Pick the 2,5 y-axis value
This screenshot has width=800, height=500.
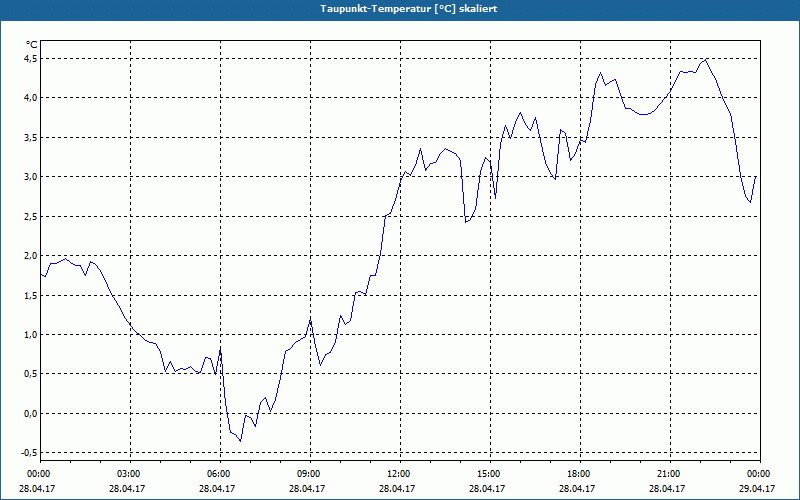[x=31, y=216]
